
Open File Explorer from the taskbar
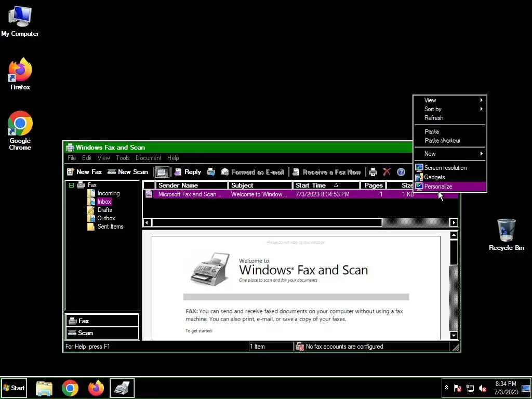[x=44, y=388]
